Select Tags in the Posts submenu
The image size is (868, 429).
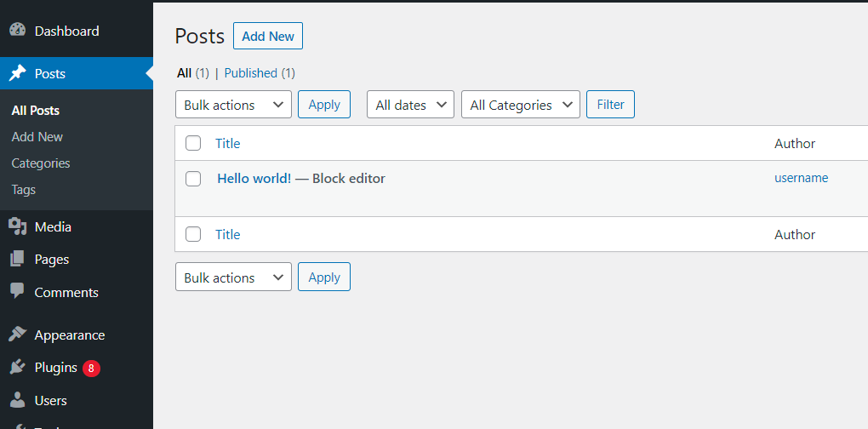point(23,189)
